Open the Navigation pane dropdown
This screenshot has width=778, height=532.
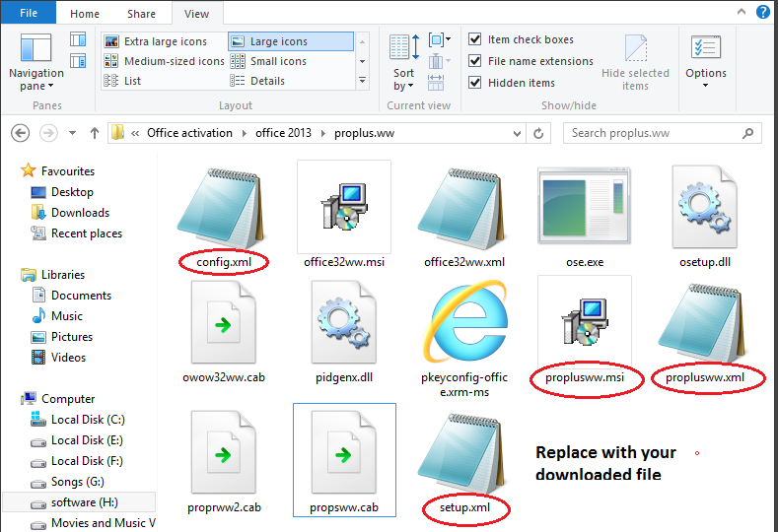[35, 80]
